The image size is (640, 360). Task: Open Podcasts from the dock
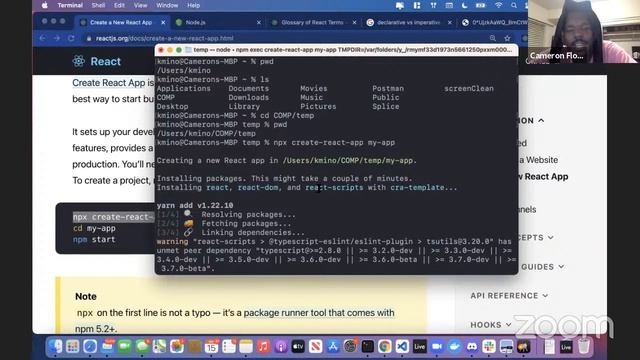click(281, 347)
